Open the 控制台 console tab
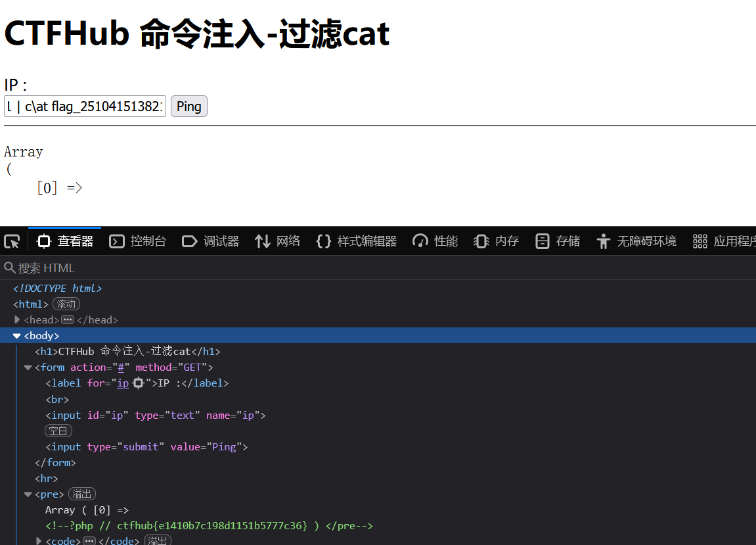Image resolution: width=756 pixels, height=545 pixels. 138,241
